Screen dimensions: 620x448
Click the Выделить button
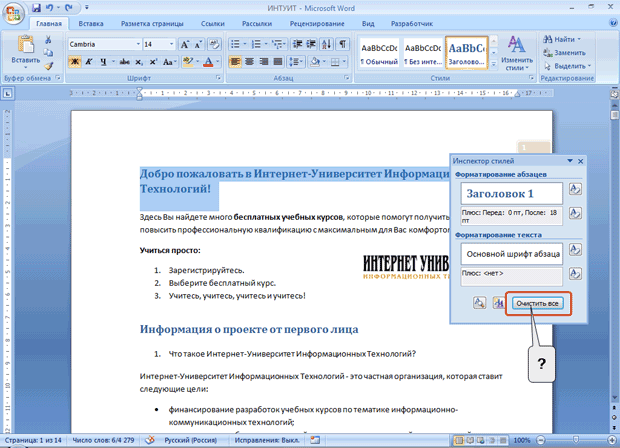(567, 66)
